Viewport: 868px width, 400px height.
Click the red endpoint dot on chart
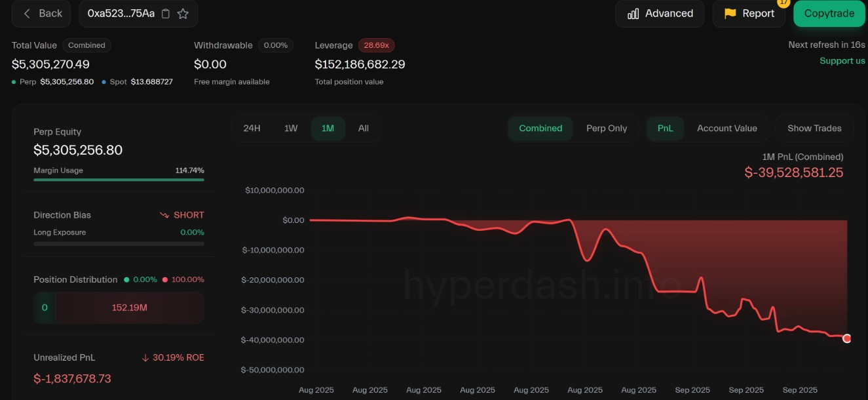pyautogui.click(x=846, y=338)
